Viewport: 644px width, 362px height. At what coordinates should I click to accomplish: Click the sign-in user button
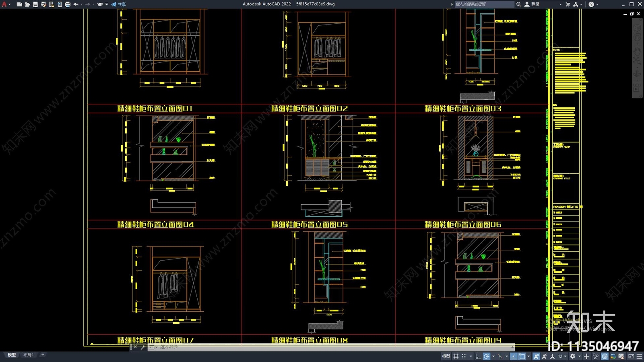pos(532,4)
